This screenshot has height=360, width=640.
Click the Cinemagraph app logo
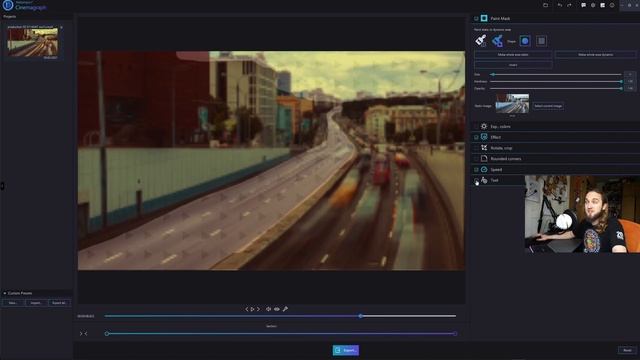8,5
